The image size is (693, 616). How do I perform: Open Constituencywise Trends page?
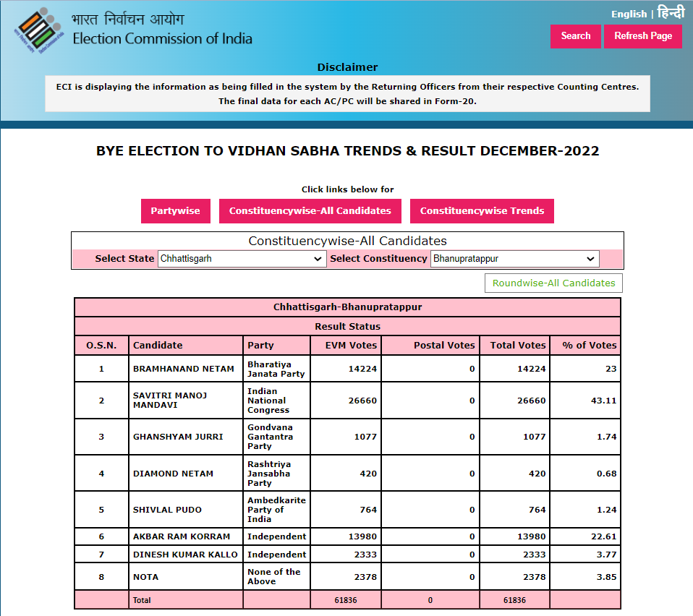pos(482,211)
